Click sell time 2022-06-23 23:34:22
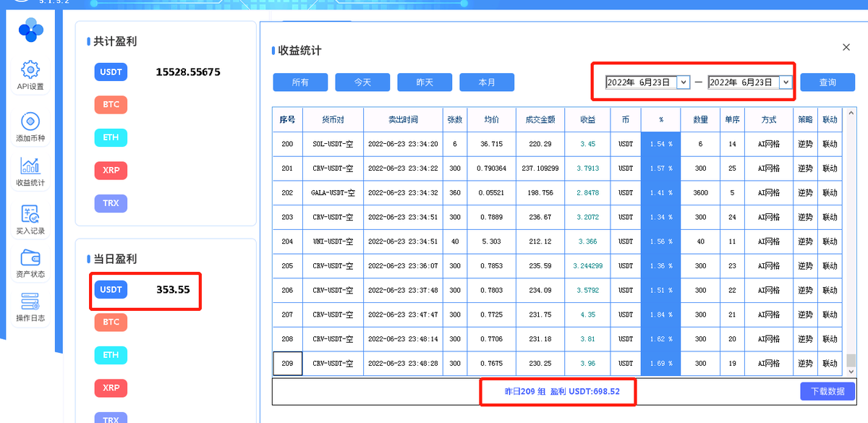The width and height of the screenshot is (868, 423). tap(403, 169)
